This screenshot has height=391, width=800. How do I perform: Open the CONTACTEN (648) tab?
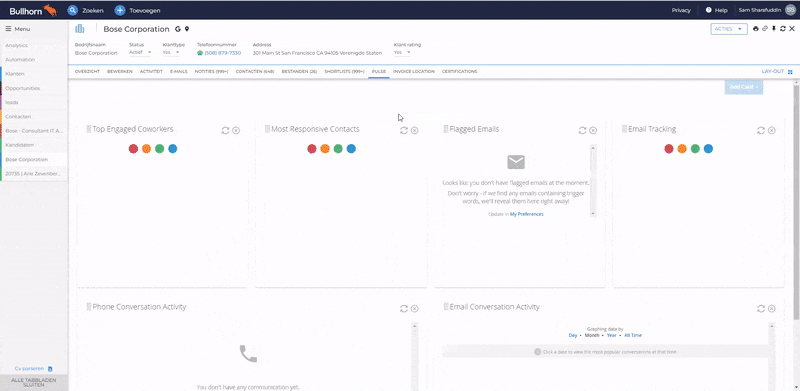pyautogui.click(x=255, y=71)
